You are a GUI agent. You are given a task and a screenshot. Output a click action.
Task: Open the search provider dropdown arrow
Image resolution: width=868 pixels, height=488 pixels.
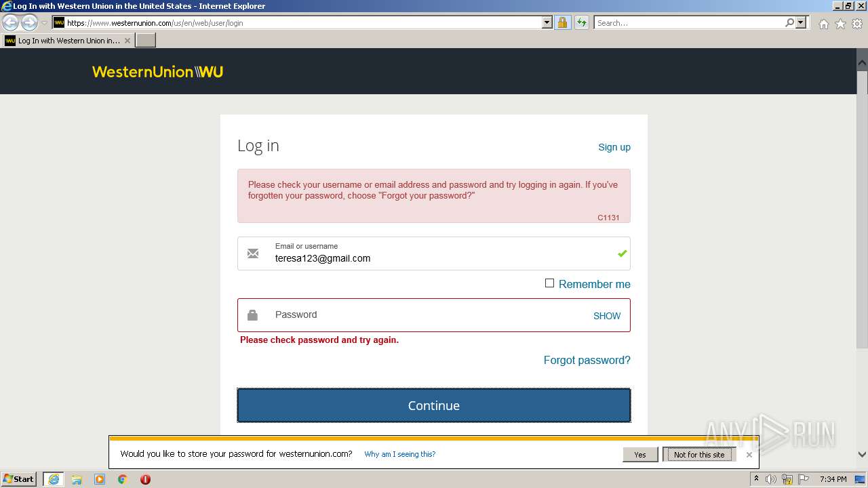[801, 22]
